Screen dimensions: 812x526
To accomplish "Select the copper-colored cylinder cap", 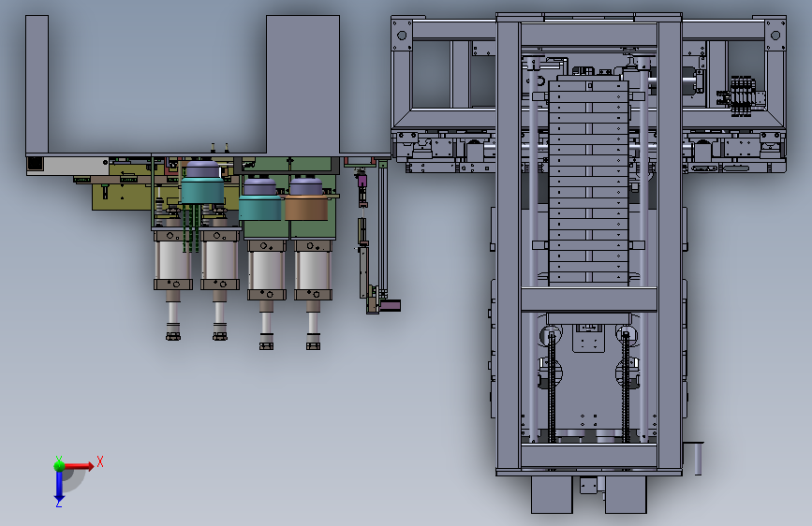I will click(x=306, y=207).
